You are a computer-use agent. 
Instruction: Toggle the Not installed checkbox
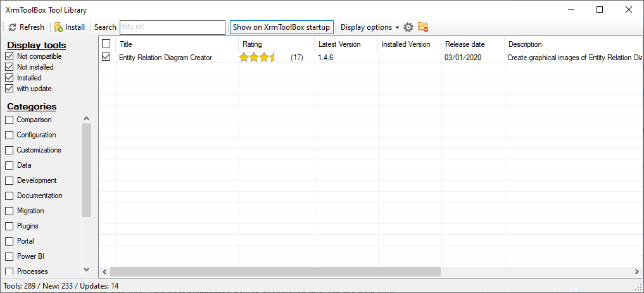(x=9, y=67)
